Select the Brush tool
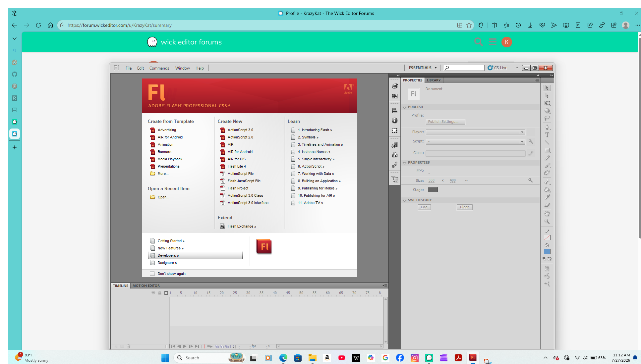 tap(547, 165)
